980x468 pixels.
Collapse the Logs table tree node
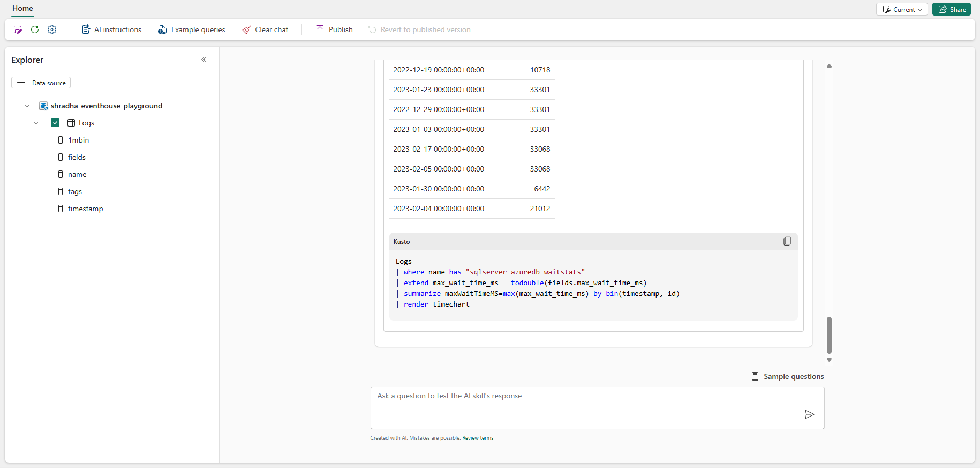36,123
